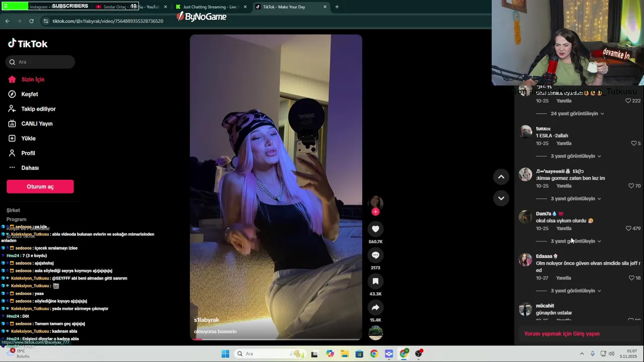
Task: Open the weather widget showing 15°C
Action: [x=19, y=353]
